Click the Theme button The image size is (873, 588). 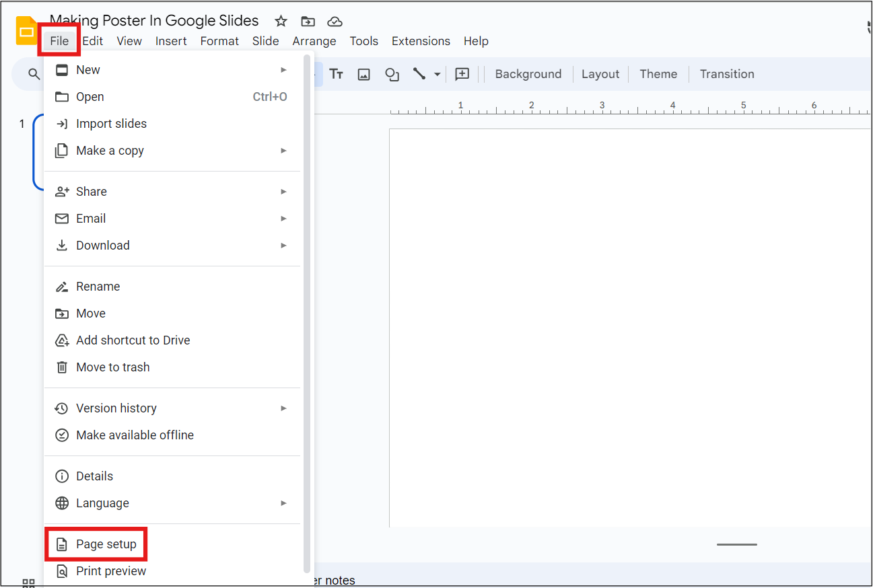pos(658,74)
